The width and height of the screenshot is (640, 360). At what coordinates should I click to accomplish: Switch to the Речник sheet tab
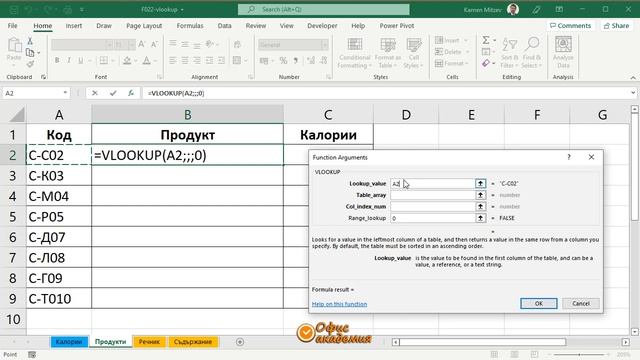pos(149,342)
